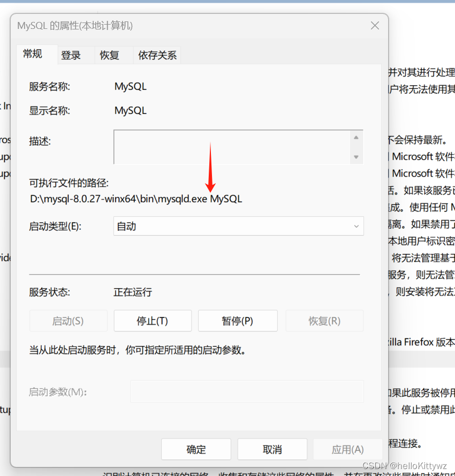This screenshot has height=476, width=455.
Task: Stop the service with 停止(T)
Action: pos(153,321)
